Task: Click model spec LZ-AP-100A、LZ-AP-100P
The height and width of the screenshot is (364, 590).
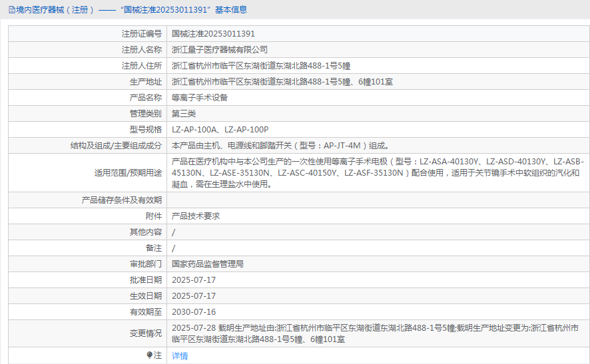Action: click(220, 130)
